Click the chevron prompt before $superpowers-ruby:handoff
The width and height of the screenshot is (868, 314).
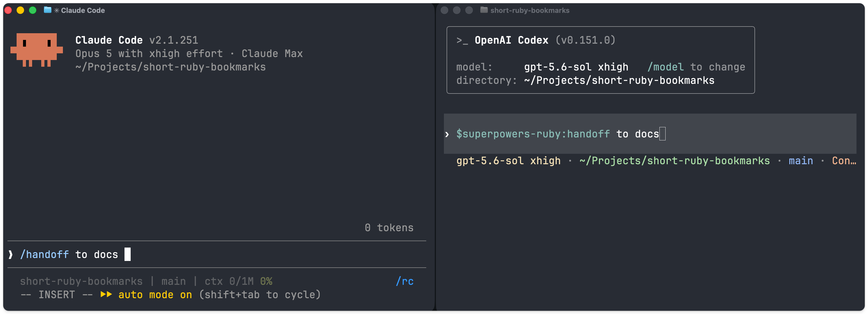click(x=447, y=134)
